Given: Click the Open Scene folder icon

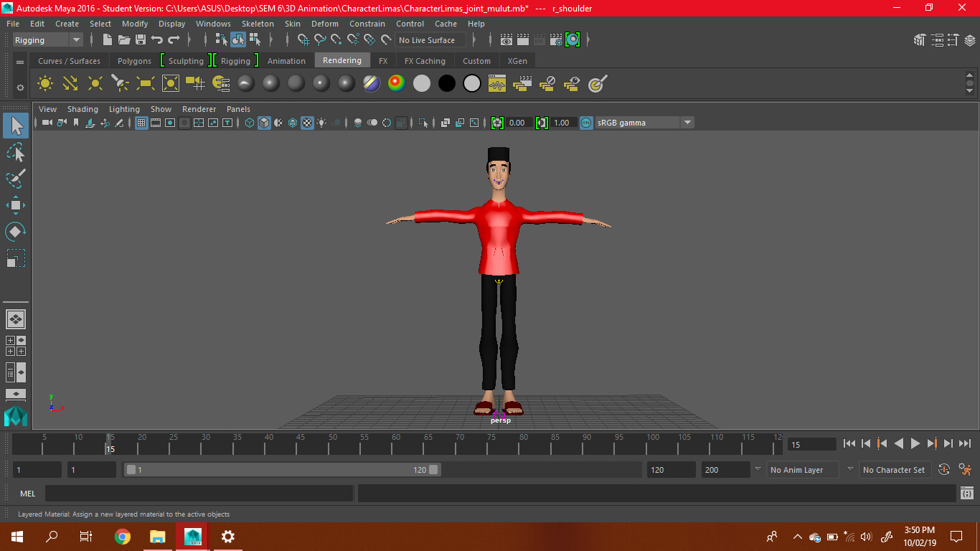Looking at the screenshot, I should 124,40.
